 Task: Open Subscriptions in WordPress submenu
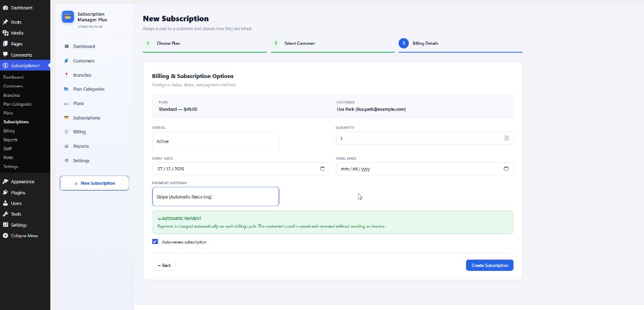(16, 122)
